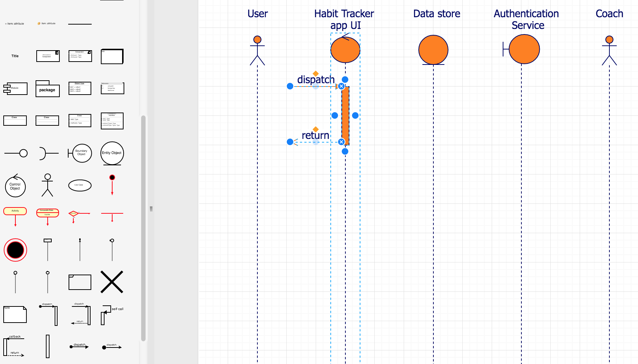Select the Use Case ellipse shape
Image resolution: width=638 pixels, height=364 pixels.
click(80, 185)
